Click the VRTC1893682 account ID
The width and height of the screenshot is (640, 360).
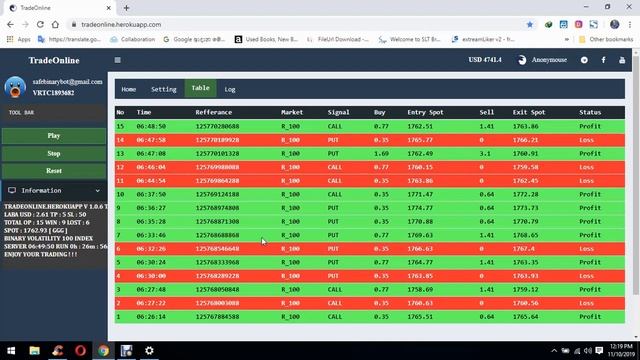(53, 93)
